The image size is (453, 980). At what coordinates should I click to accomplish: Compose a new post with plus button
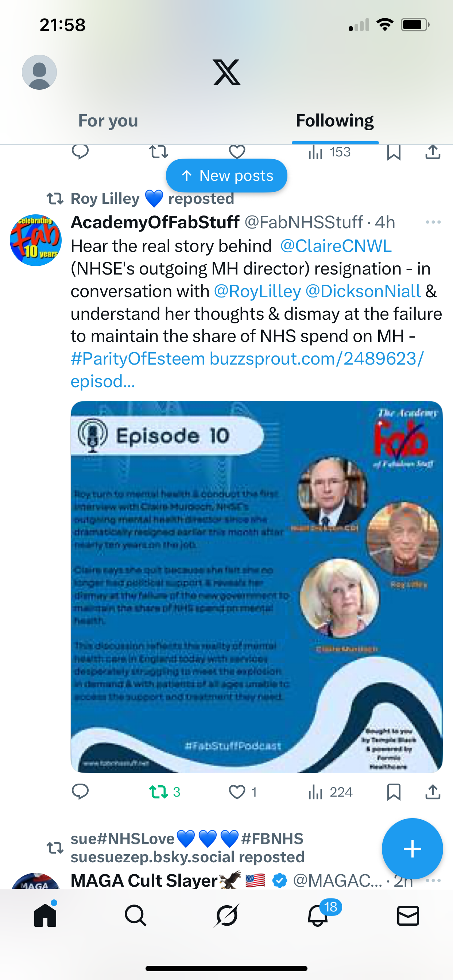point(412,849)
